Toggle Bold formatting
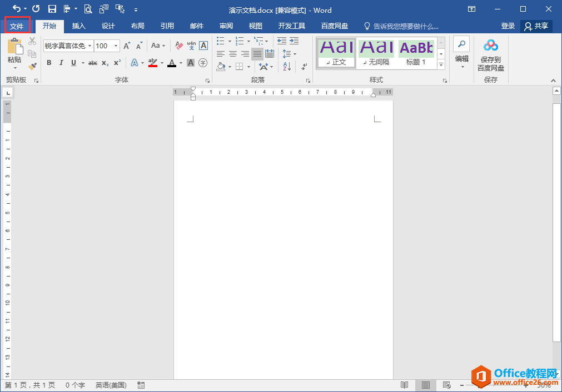 tap(49, 63)
